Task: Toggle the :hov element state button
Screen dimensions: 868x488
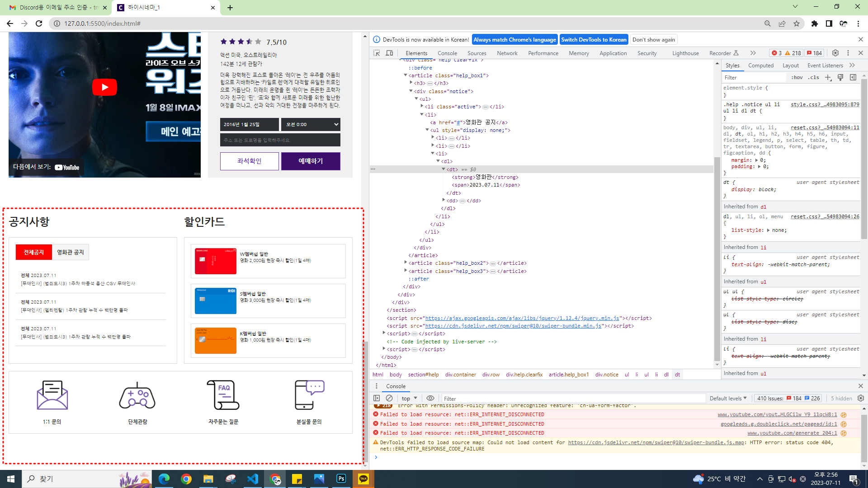Action: point(797,77)
